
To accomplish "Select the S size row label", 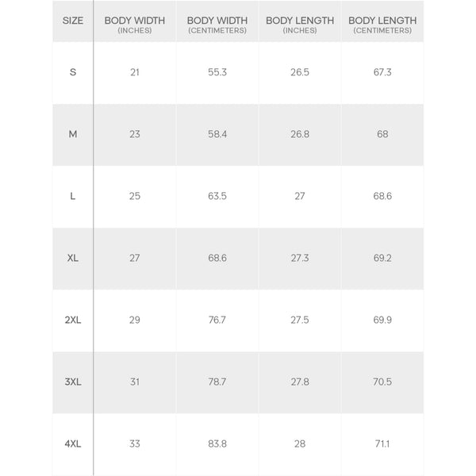I will click(x=73, y=72).
